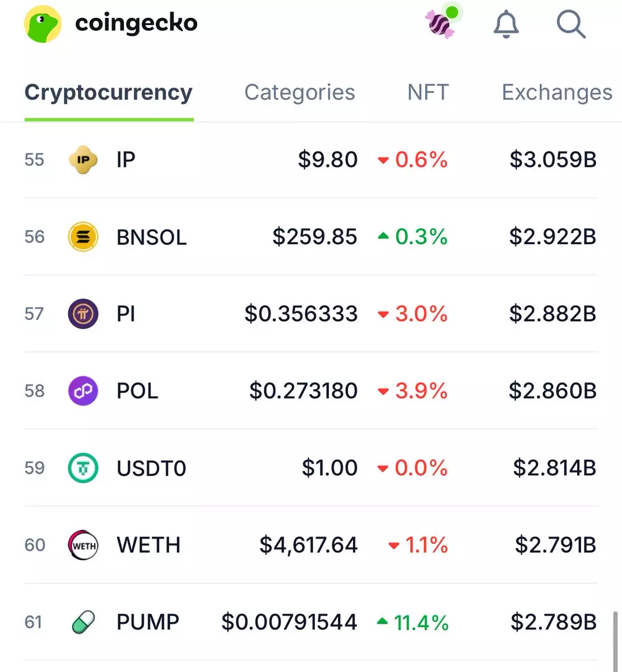Click the BNSOL coin icon
This screenshot has height=672, width=622.
(x=83, y=237)
